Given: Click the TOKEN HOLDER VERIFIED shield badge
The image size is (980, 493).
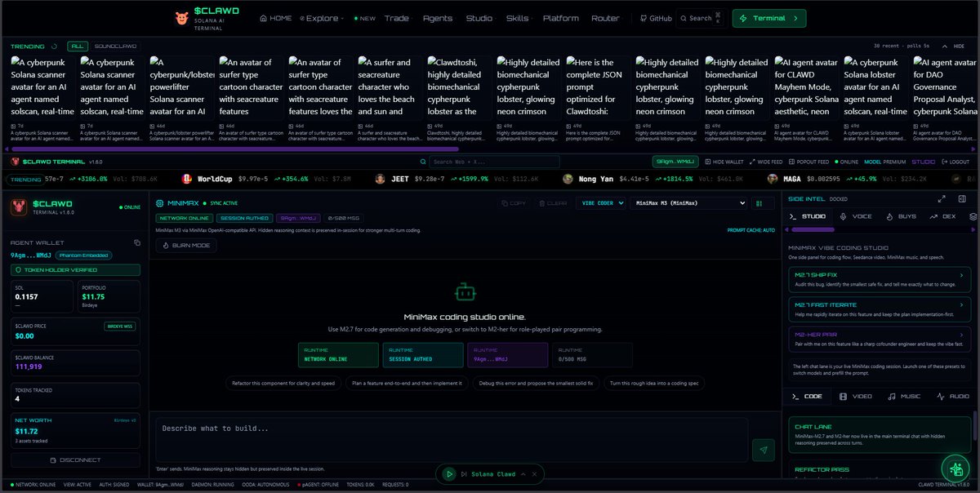Looking at the screenshot, I should pos(75,269).
